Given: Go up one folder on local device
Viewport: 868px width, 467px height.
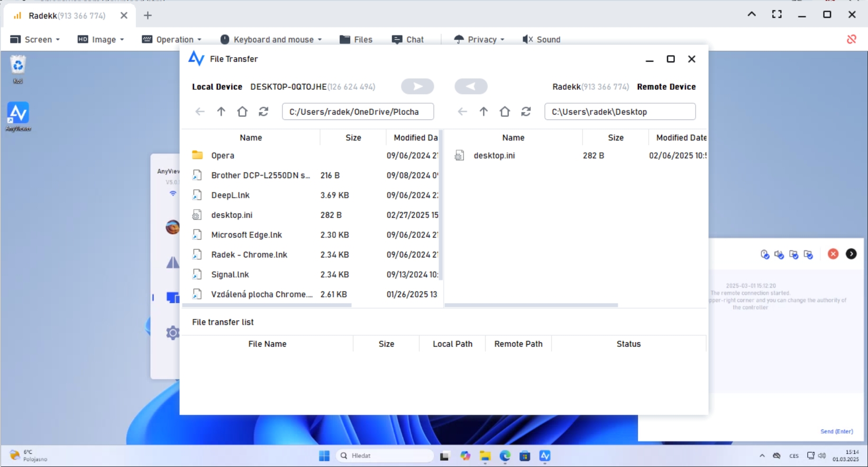Looking at the screenshot, I should point(221,112).
